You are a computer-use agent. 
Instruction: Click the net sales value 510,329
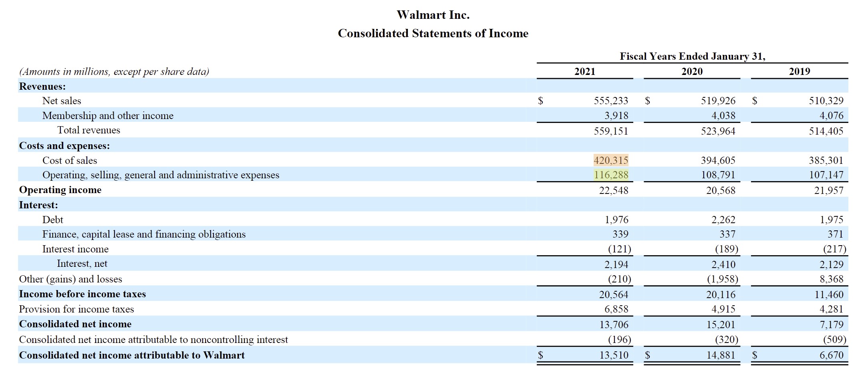point(826,101)
